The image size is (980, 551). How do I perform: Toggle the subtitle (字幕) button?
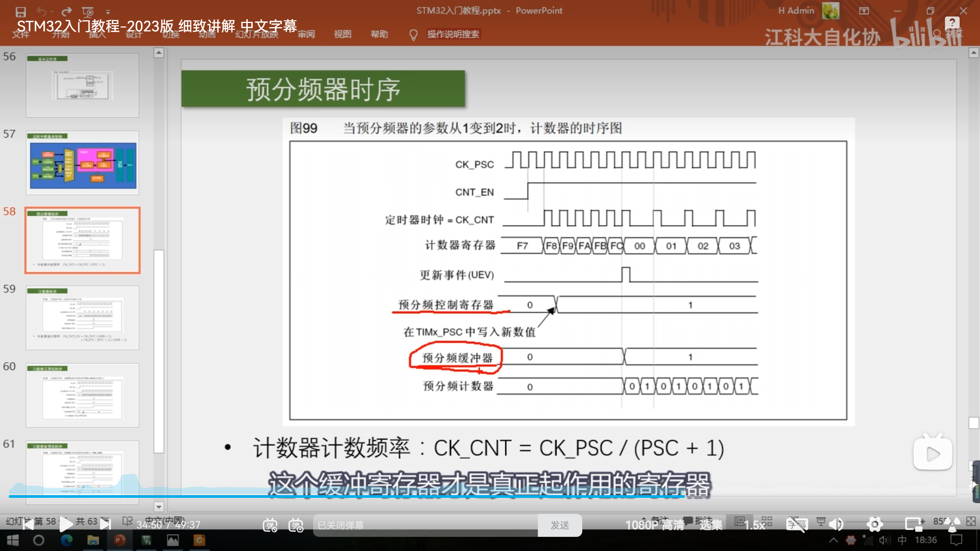(796, 524)
